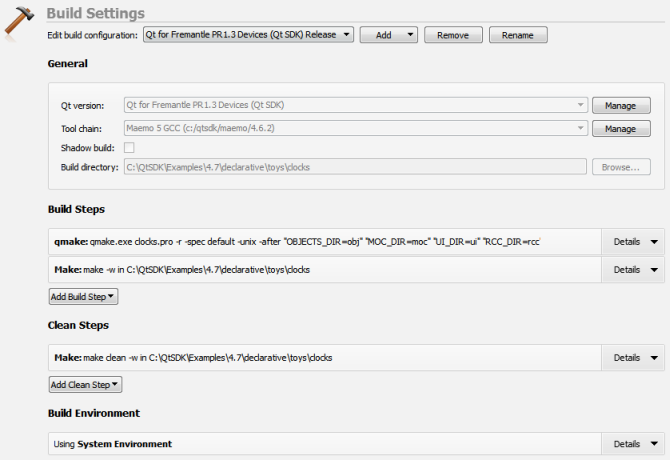Open the Tool chain combo box
670x460 pixels.
355,128
